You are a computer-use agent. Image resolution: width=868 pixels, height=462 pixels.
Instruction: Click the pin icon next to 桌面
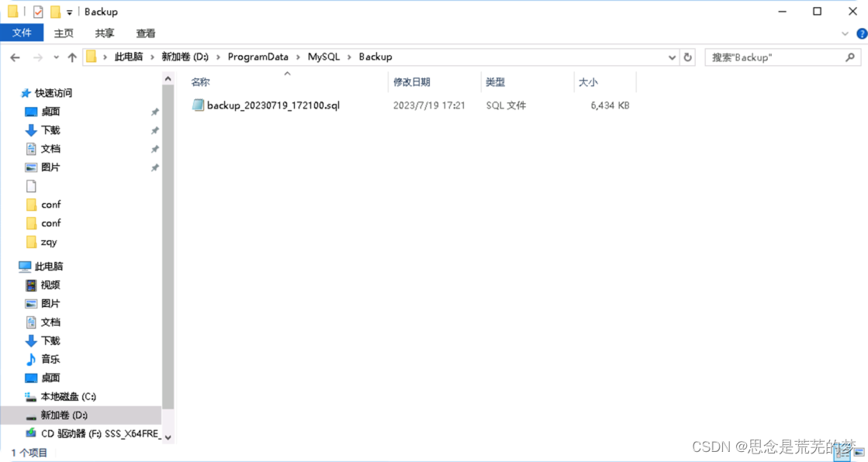(x=155, y=112)
